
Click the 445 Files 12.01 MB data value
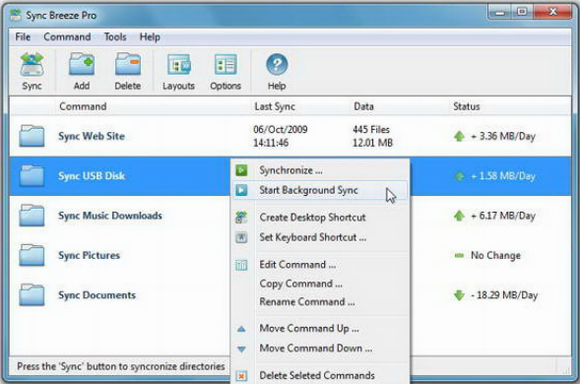[x=372, y=136]
